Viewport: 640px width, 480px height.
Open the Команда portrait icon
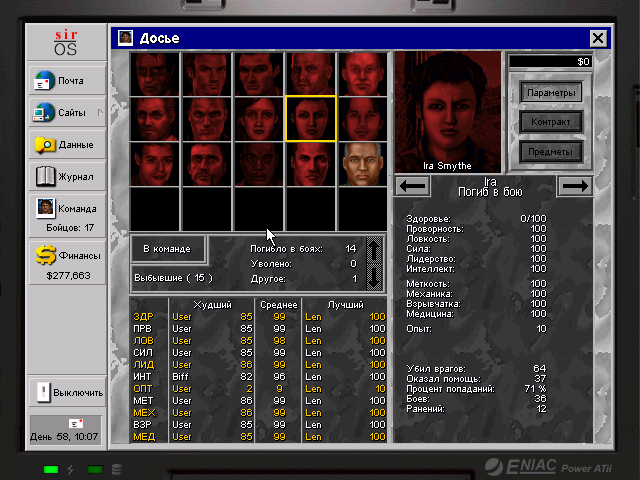click(x=45, y=207)
